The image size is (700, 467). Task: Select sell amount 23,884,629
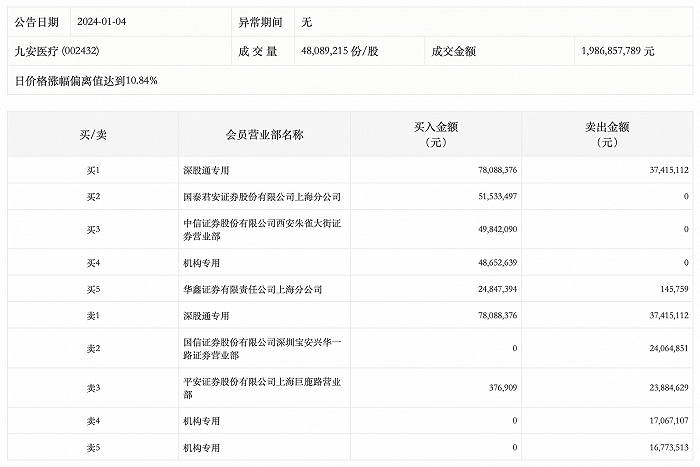click(x=669, y=388)
